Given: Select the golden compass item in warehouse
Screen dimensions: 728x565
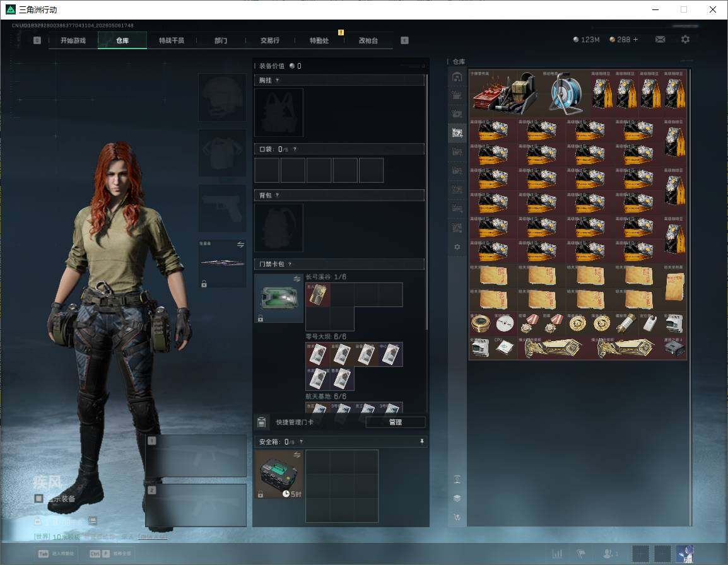Looking at the screenshot, I should point(481,323).
